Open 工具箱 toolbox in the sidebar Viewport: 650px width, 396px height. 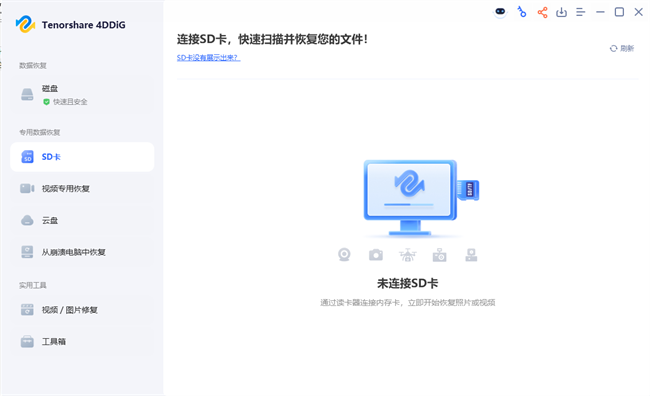pyautogui.click(x=82, y=342)
